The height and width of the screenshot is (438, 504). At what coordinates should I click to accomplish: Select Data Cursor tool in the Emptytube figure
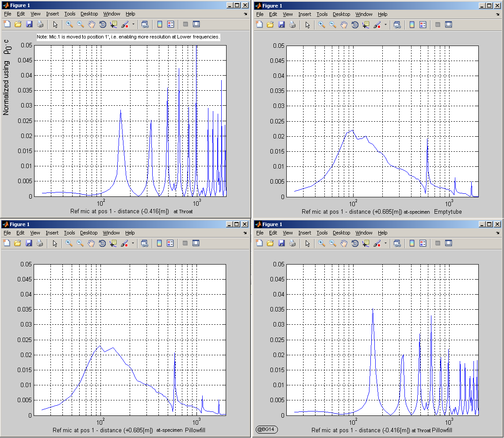[x=366, y=24]
